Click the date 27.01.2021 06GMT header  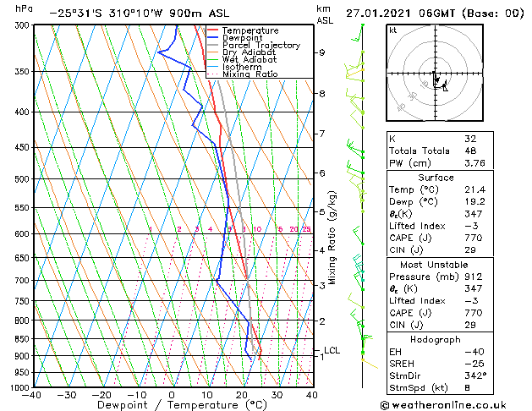tap(400, 14)
